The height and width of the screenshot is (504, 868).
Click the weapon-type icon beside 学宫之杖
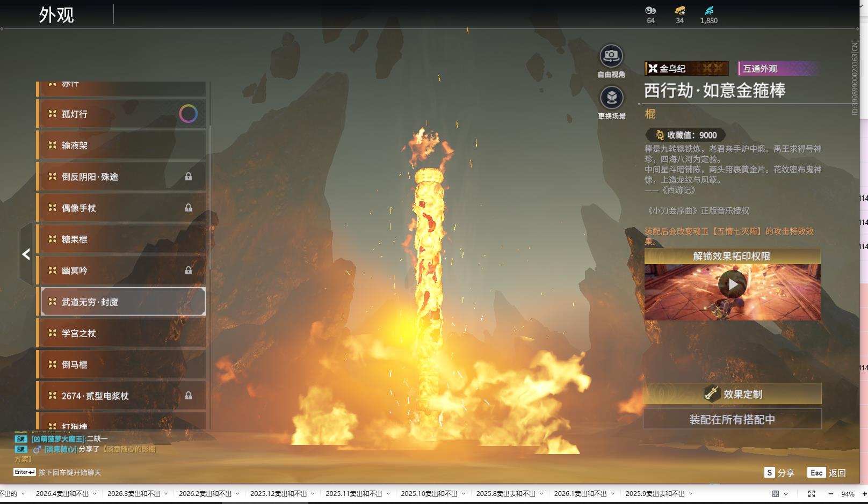53,333
